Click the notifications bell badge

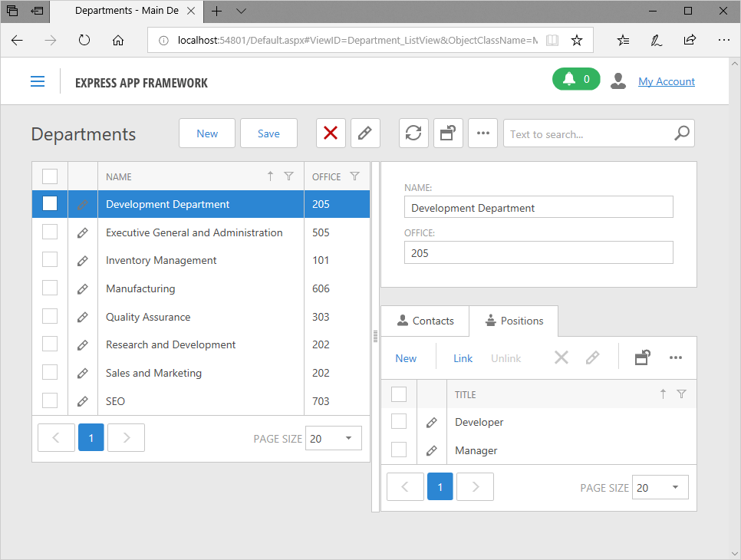click(x=576, y=80)
